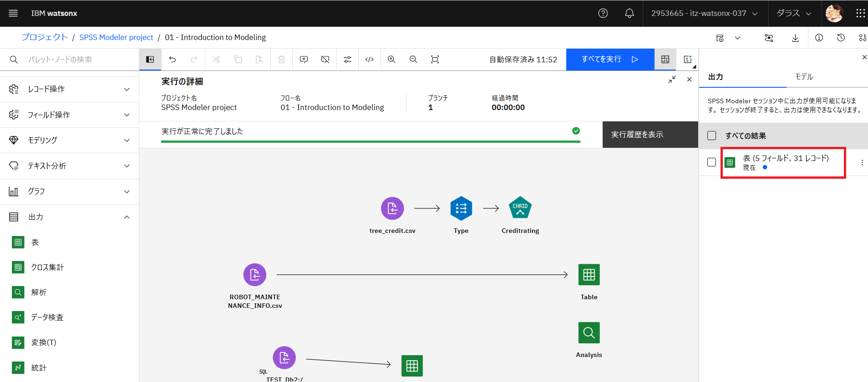Fit the flow to screen
This screenshot has width=868, height=382.
click(x=435, y=60)
